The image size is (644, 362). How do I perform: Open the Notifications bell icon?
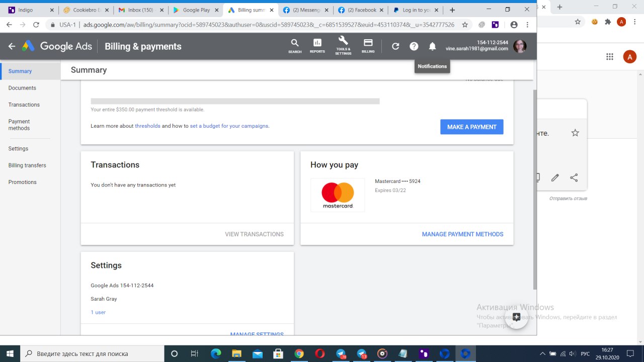[x=432, y=46]
